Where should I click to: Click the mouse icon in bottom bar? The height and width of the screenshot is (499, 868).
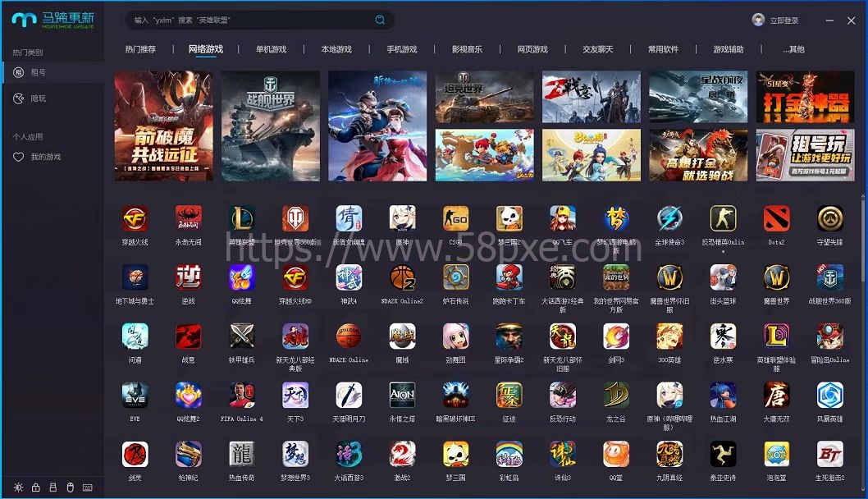pyautogui.click(x=71, y=488)
